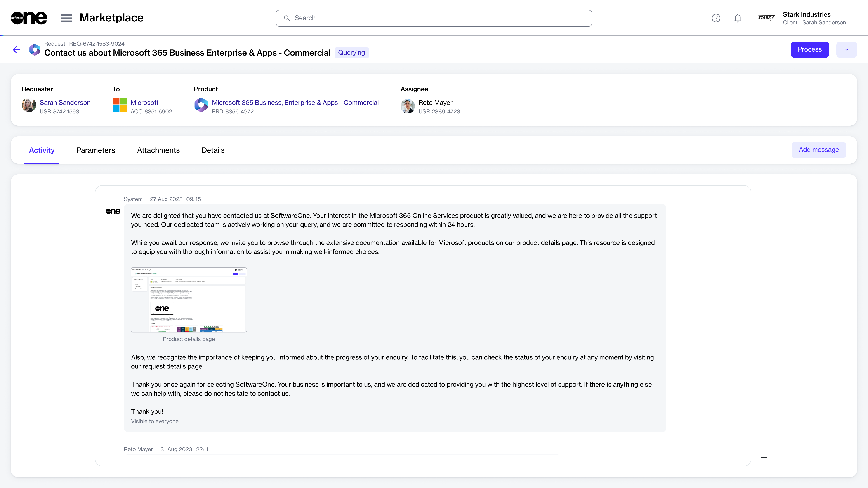The image size is (868, 488).
Task: Click the Stark Industries account logo
Action: 767,18
